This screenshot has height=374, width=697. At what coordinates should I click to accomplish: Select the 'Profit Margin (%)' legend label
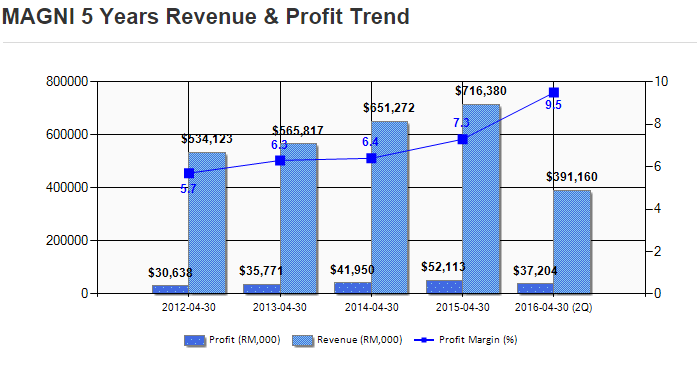478,340
